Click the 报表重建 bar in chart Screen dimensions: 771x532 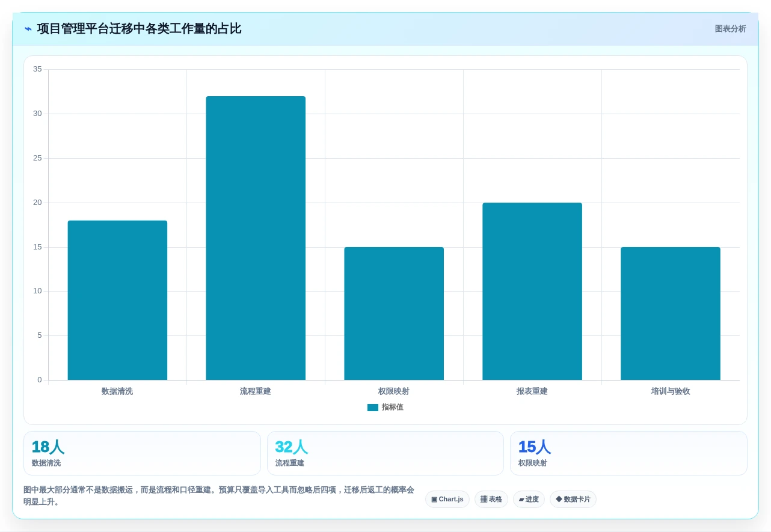point(532,291)
